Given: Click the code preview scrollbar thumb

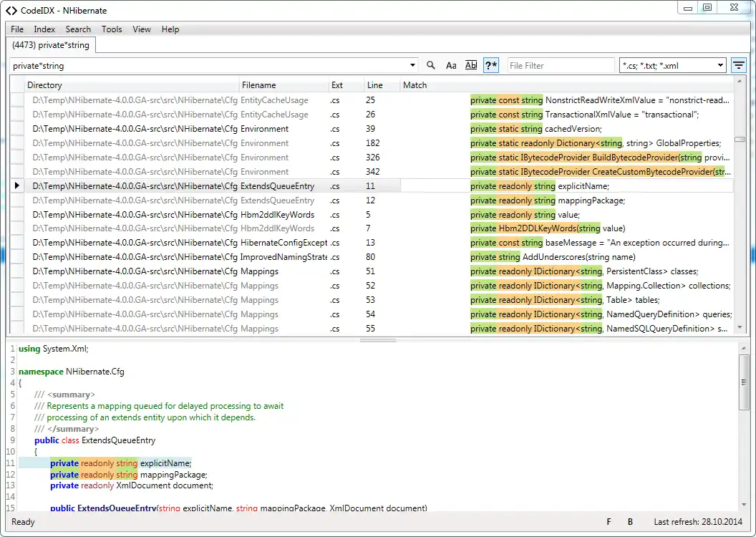Looking at the screenshot, I should point(743,382).
